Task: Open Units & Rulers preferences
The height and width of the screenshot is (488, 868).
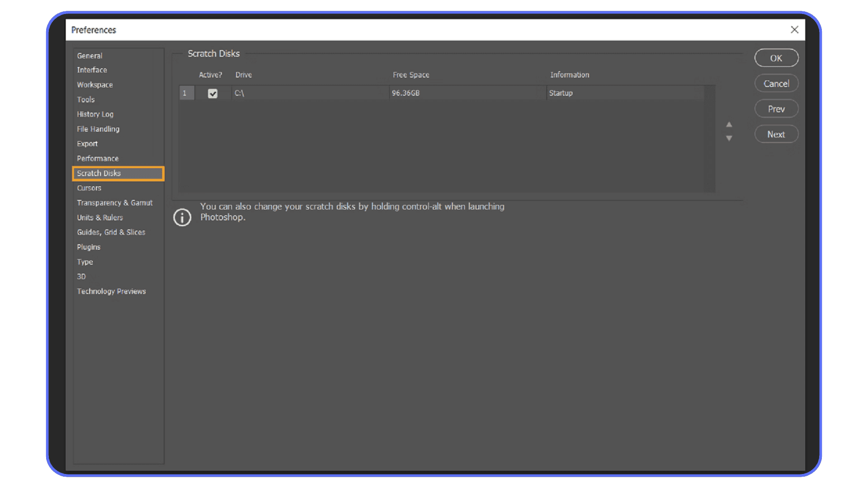Action: (x=100, y=217)
